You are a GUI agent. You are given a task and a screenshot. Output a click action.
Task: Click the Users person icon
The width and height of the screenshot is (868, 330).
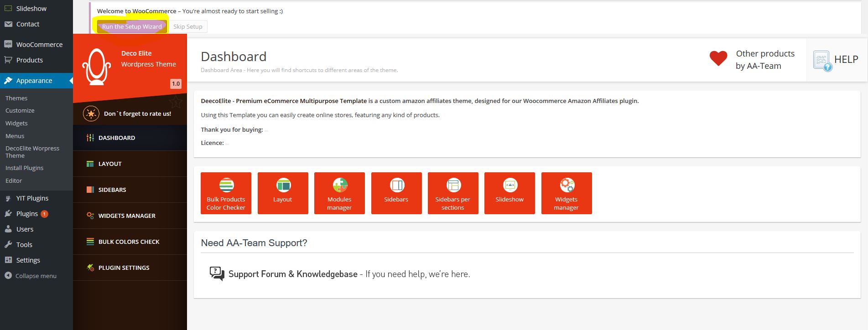[x=8, y=229]
